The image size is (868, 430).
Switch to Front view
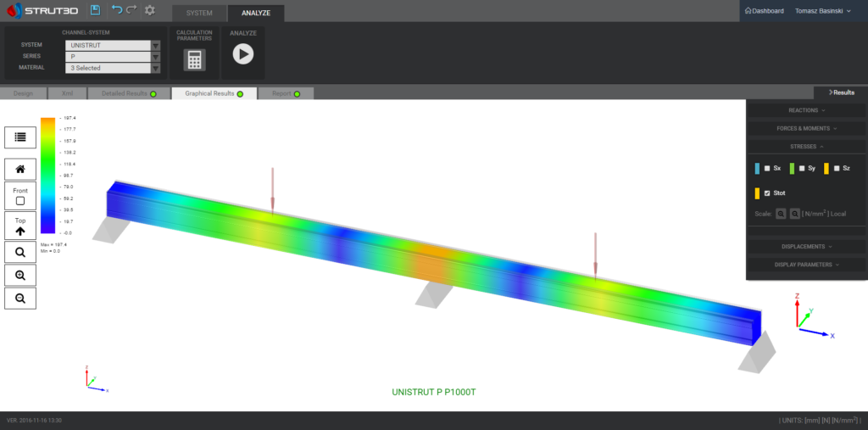point(20,196)
